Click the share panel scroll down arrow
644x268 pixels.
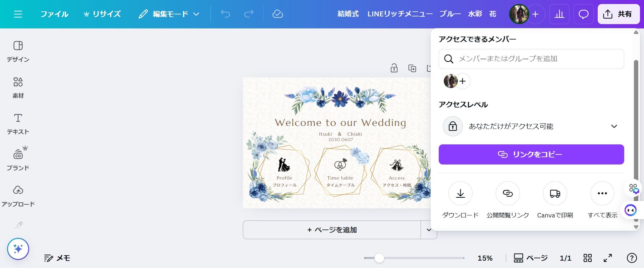tap(636, 227)
